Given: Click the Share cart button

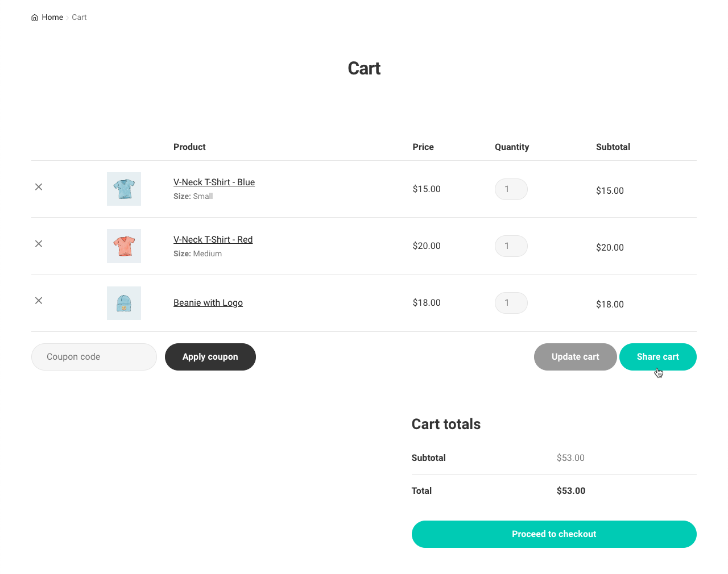Looking at the screenshot, I should click(657, 357).
